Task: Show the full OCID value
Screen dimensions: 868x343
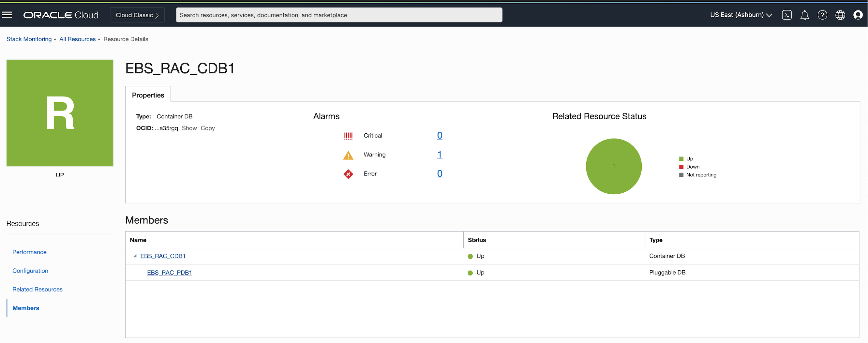Action: tap(189, 128)
